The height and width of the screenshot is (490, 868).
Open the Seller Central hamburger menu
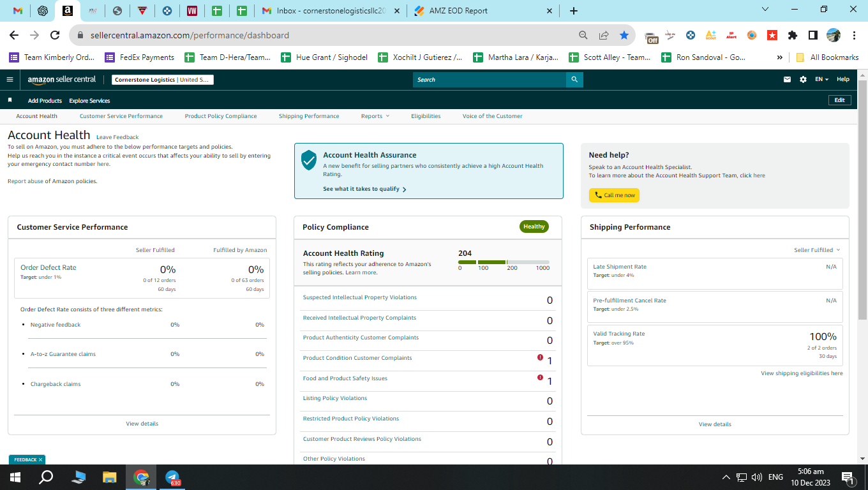(10, 80)
